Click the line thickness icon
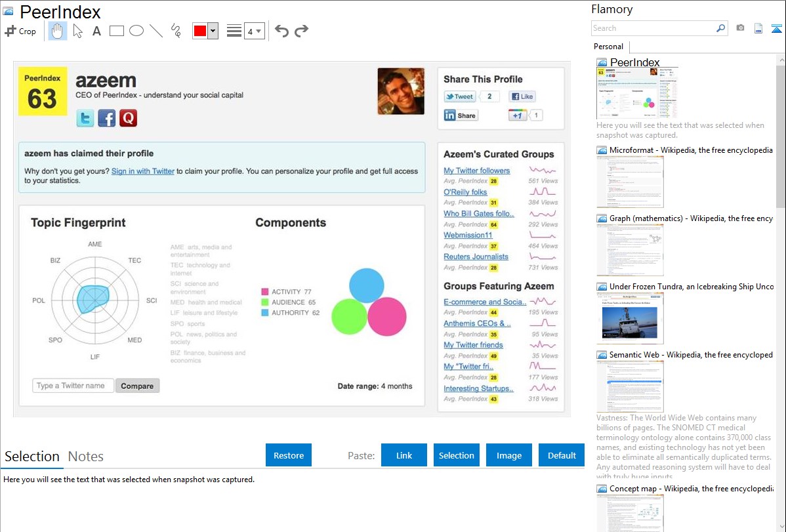 (x=234, y=31)
